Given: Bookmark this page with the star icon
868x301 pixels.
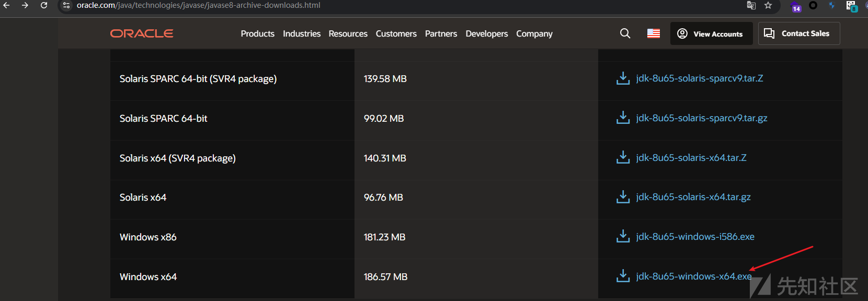Looking at the screenshot, I should pos(768,5).
